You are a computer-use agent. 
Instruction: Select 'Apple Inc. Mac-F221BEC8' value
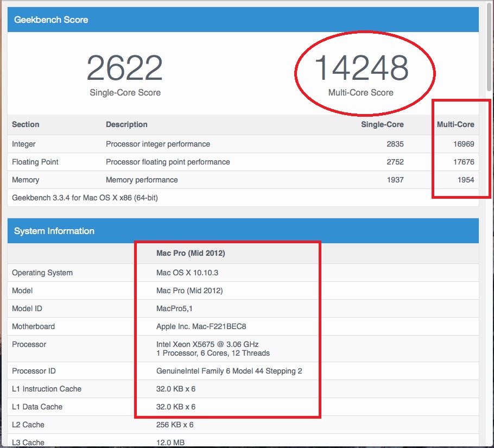[x=201, y=327]
